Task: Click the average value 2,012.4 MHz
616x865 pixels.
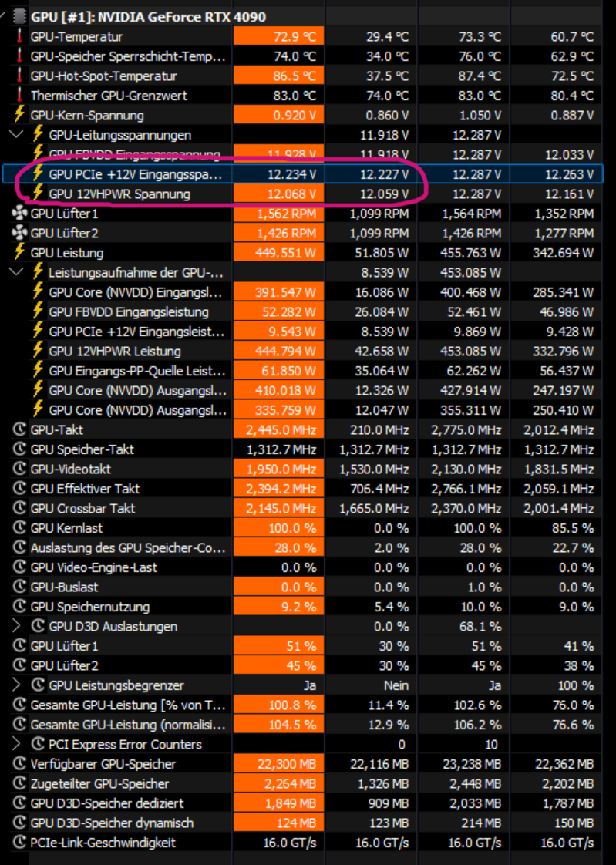Action: click(559, 429)
